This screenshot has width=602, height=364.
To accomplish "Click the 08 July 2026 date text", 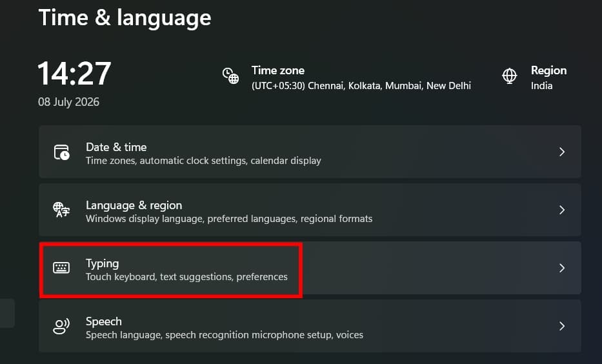I will point(69,102).
